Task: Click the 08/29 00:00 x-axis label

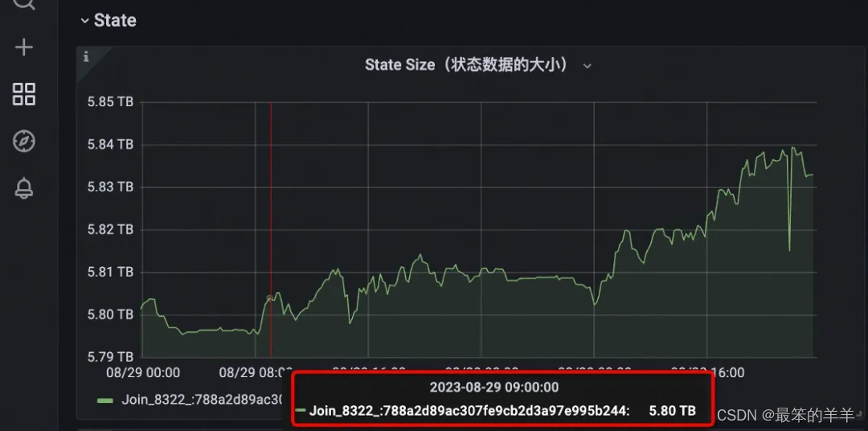Action: 143,373
